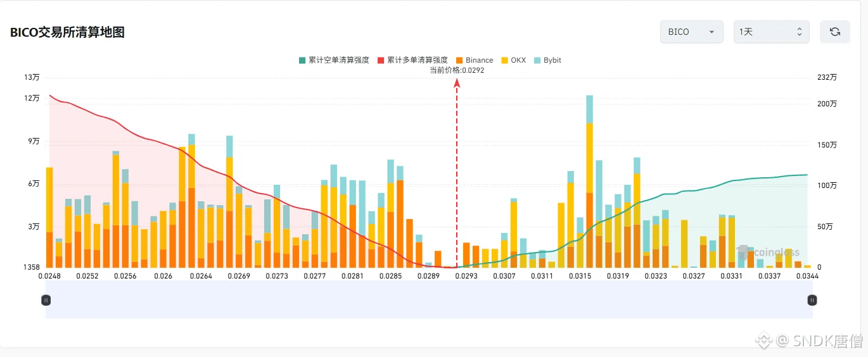Click the data zoom range bar

pyautogui.click(x=429, y=300)
